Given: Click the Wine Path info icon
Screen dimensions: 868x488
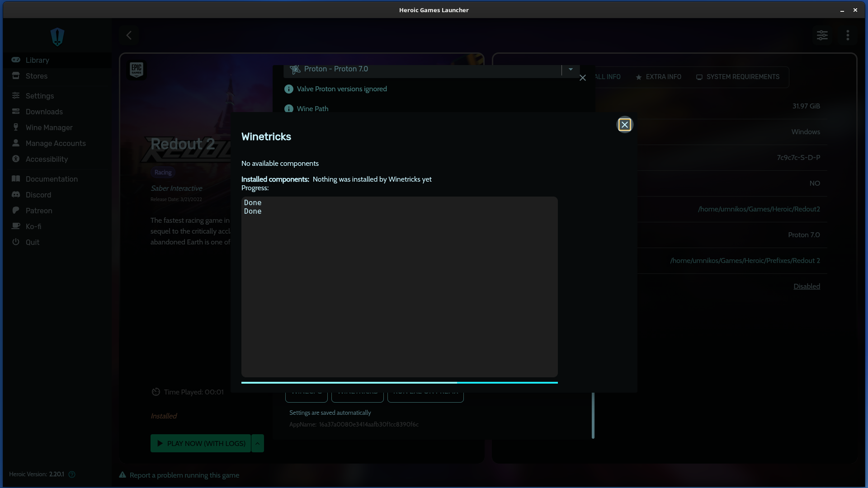Looking at the screenshot, I should point(288,108).
